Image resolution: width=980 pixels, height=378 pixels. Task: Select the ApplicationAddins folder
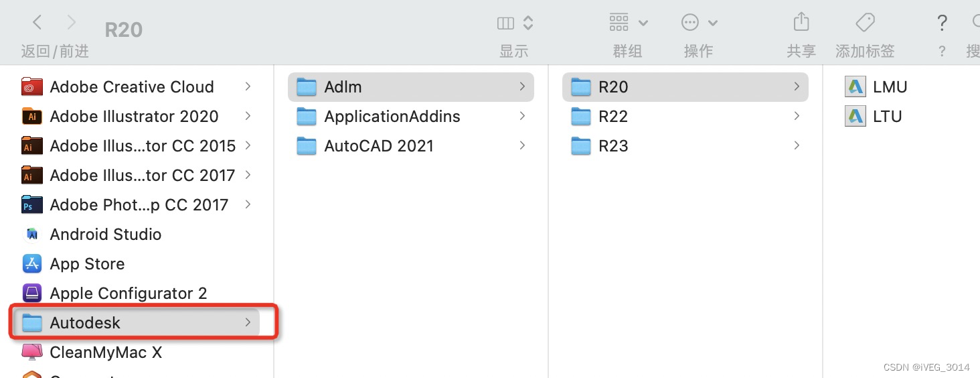[392, 116]
